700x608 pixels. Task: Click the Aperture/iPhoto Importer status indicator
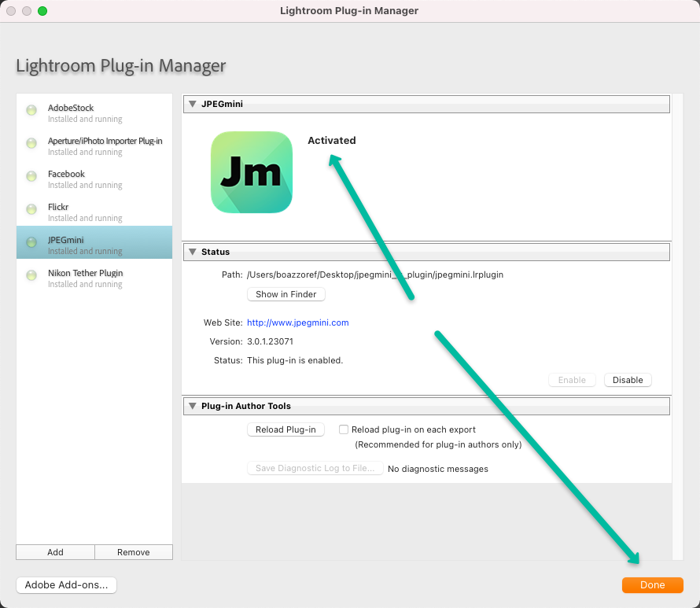pyautogui.click(x=31, y=143)
